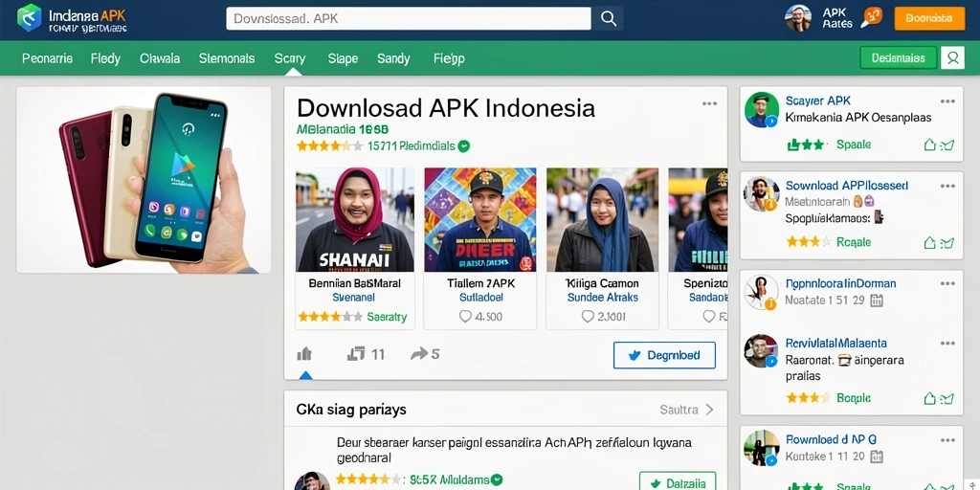Select the Scary tab
The height and width of the screenshot is (490, 980).
point(290,58)
